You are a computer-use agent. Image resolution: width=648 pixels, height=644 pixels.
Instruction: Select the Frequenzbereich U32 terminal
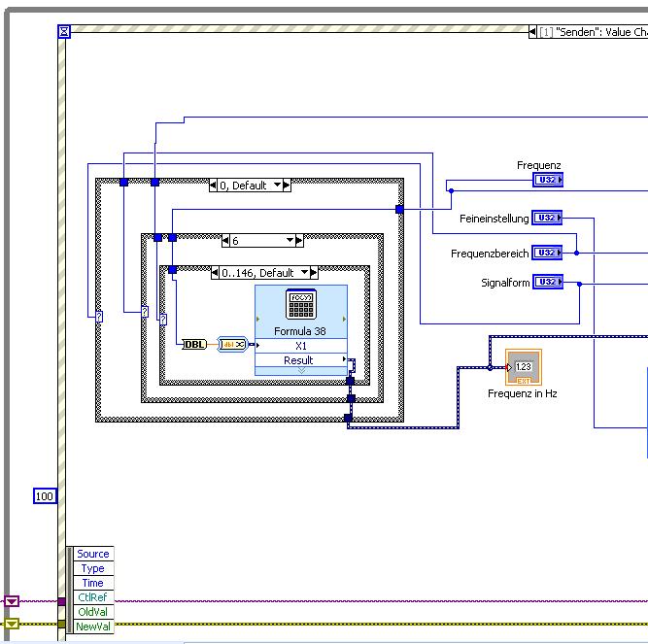(x=547, y=253)
